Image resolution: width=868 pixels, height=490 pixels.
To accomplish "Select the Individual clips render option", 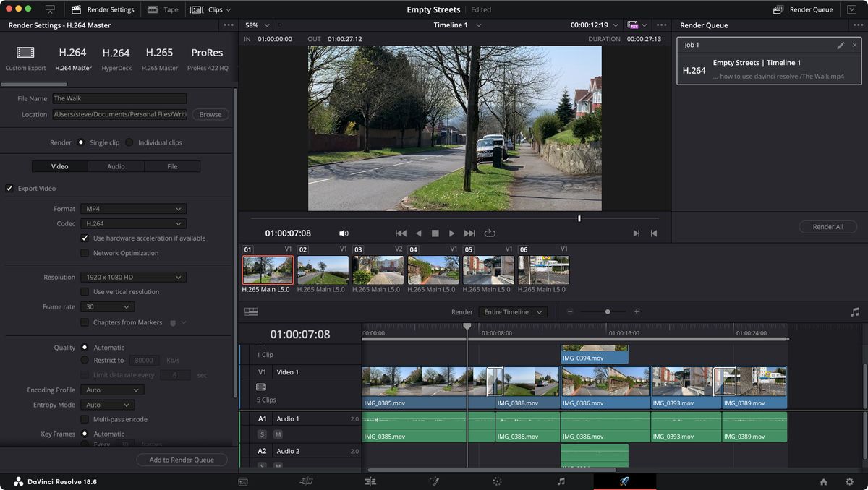I will [129, 142].
